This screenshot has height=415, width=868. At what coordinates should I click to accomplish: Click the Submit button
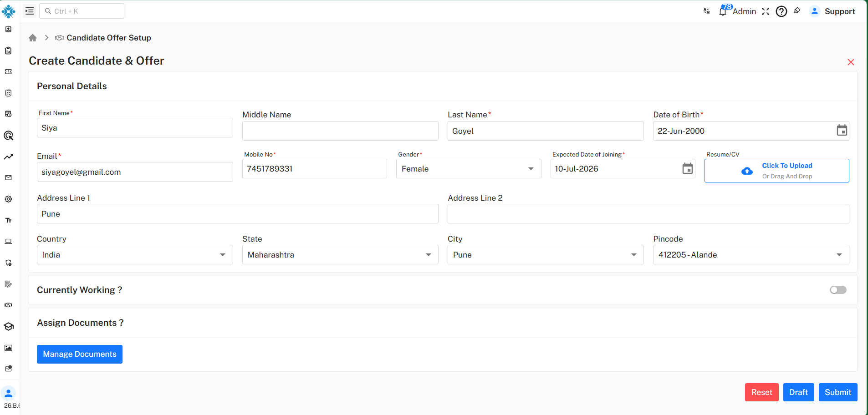point(838,392)
